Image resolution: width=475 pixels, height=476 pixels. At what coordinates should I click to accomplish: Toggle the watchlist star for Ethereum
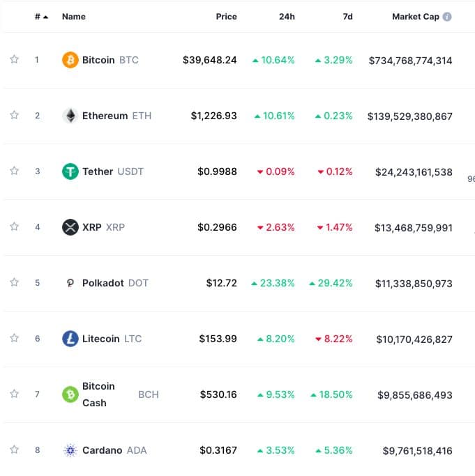click(14, 116)
